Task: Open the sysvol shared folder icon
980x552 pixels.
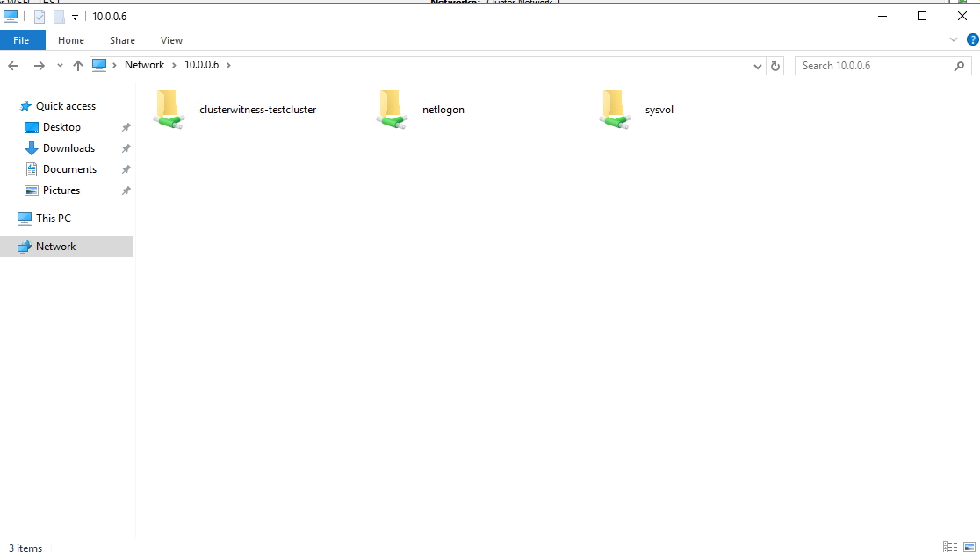Action: tap(615, 110)
